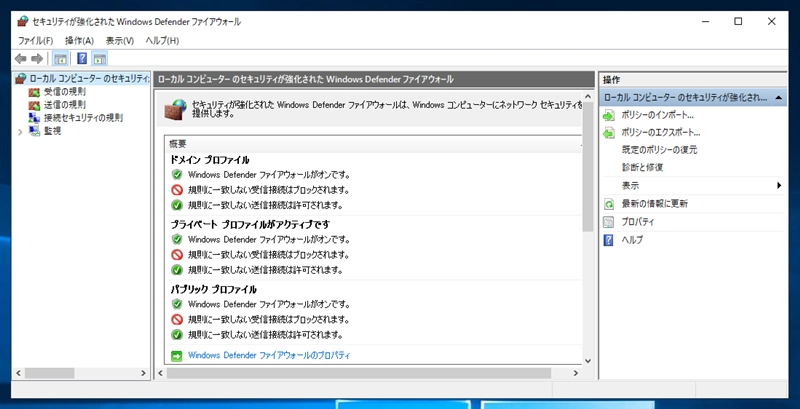This screenshot has height=409, width=800.
Task: Click ポリシーのインポート... action
Action: click(658, 115)
